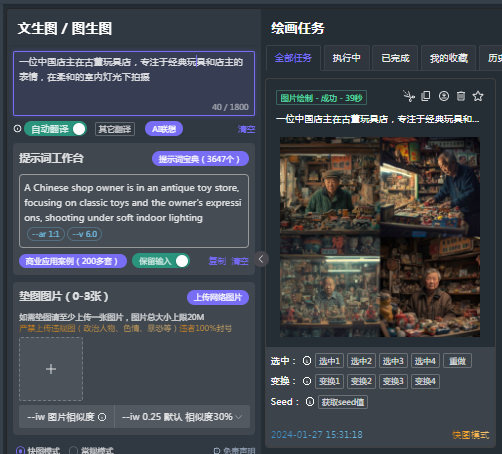
Task: Click the info icon next to 选中
Action: click(307, 361)
